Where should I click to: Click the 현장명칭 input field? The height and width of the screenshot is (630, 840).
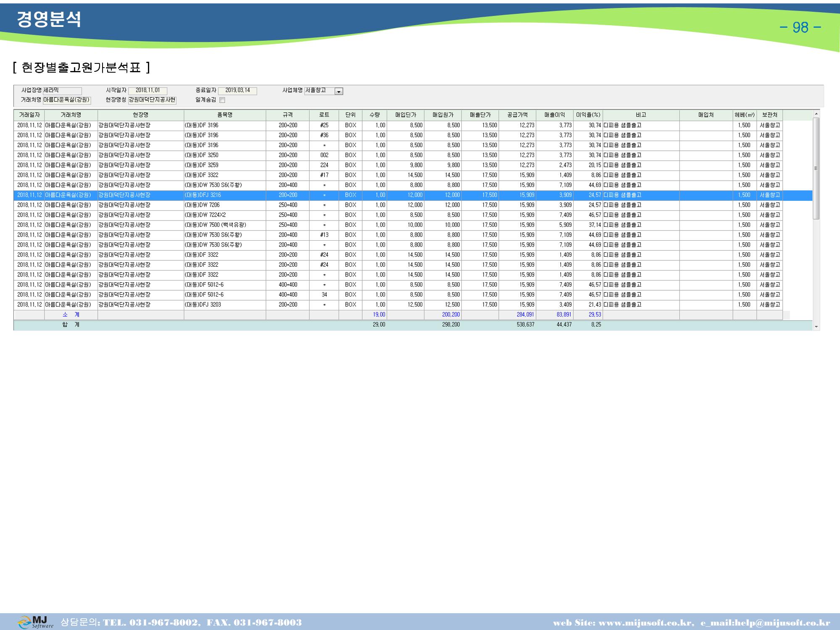[x=152, y=100]
